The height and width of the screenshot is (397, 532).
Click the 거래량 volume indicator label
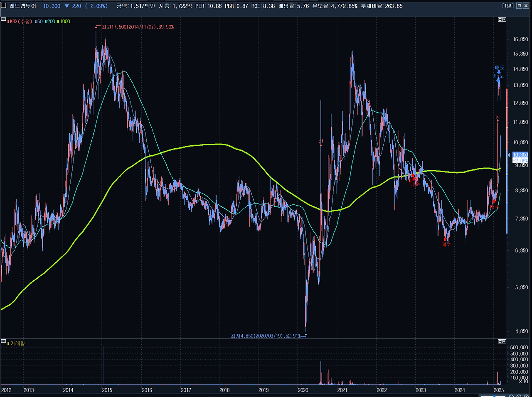coord(17,343)
